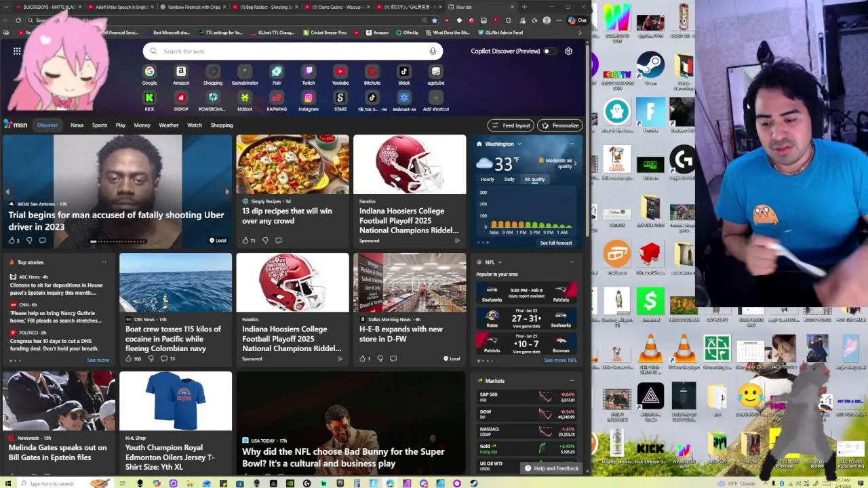Switch to the Hourly weather tab

pyautogui.click(x=488, y=180)
